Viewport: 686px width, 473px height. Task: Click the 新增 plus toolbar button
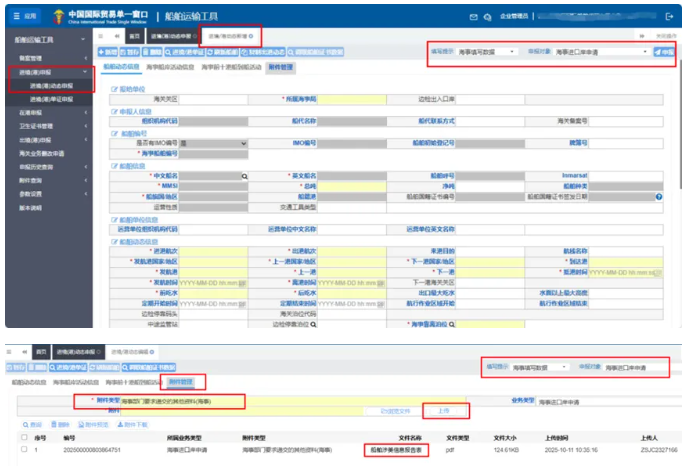[x=107, y=51]
